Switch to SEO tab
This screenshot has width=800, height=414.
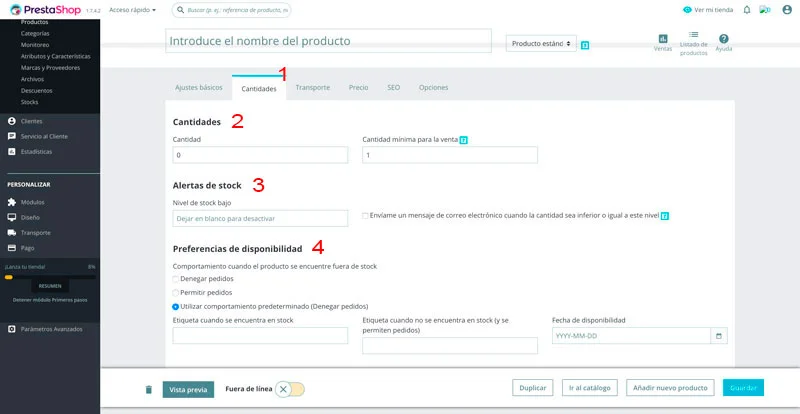click(393, 87)
